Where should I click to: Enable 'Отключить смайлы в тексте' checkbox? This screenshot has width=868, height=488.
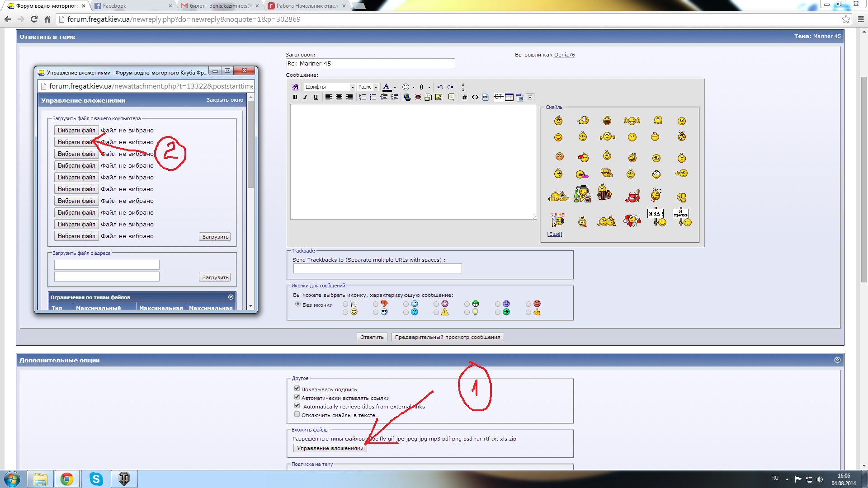[297, 414]
